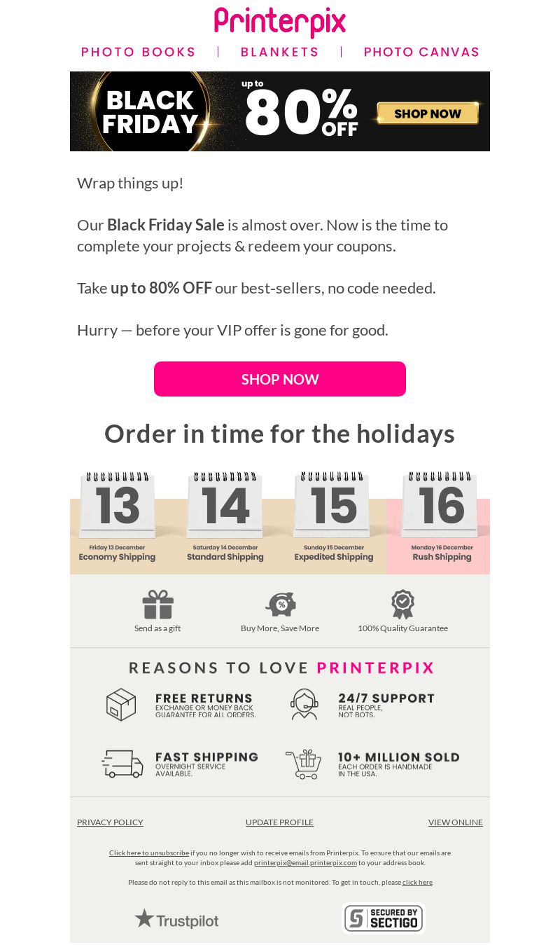Viewport: 560px width, 945px height.
Task: Click the gold SHOP NOW banner button
Action: 428,113
